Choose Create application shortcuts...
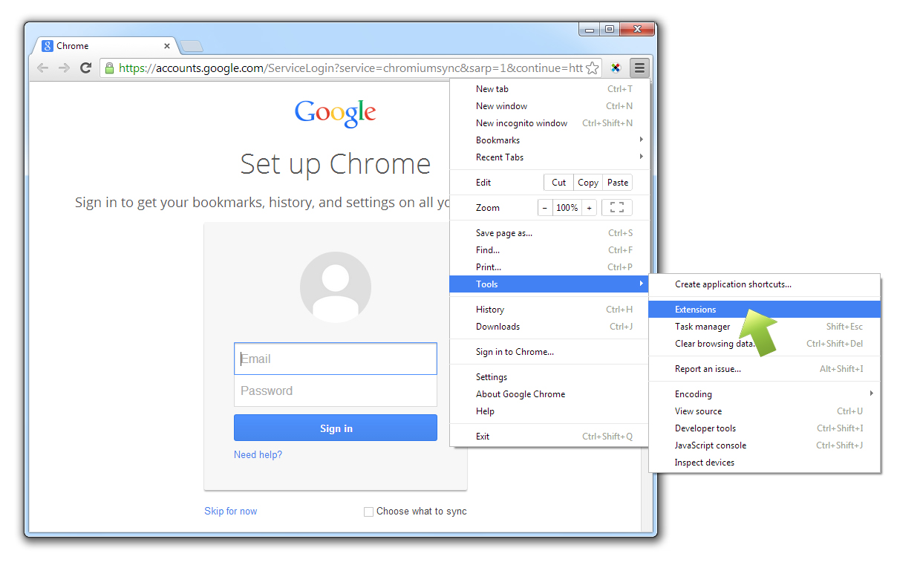897x588 pixels. click(765, 284)
